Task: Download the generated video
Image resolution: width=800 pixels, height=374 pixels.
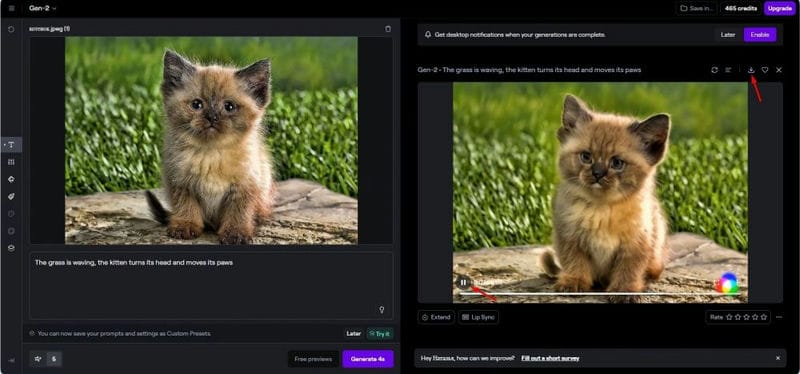Action: point(751,70)
